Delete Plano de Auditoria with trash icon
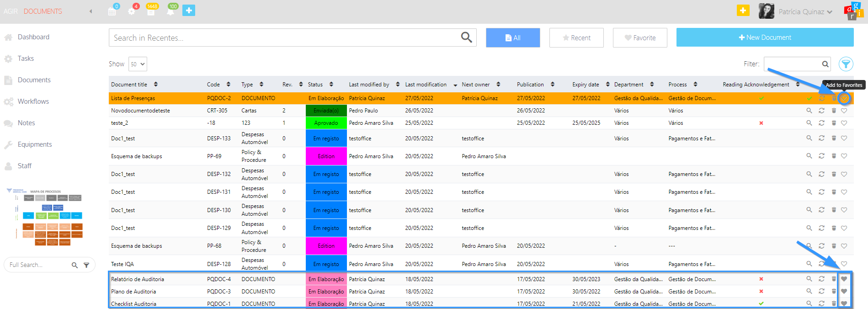 (x=834, y=291)
